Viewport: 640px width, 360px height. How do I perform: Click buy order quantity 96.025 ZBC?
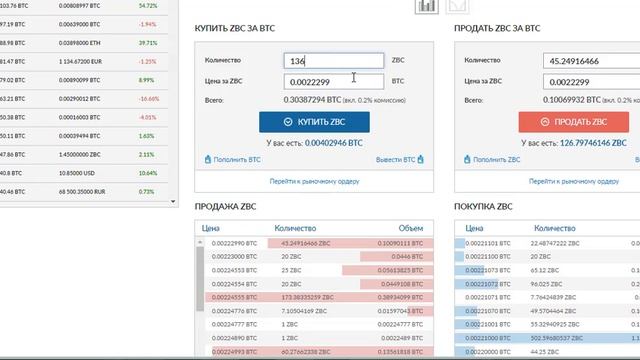pos(546,284)
